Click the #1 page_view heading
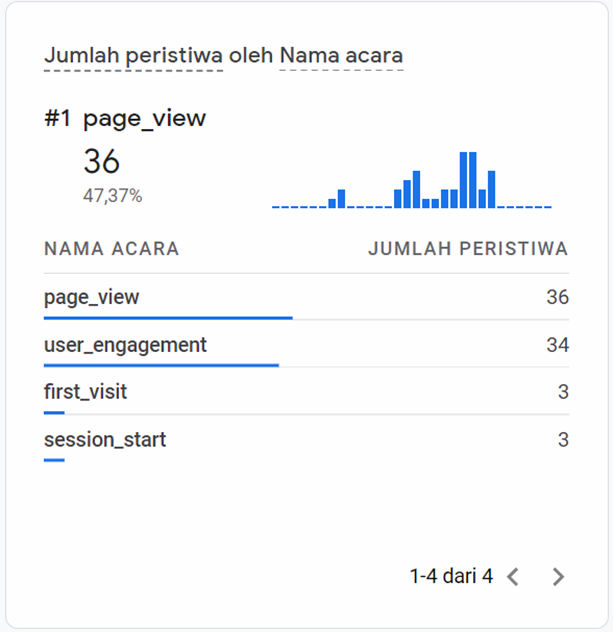613x632 pixels. 125,118
